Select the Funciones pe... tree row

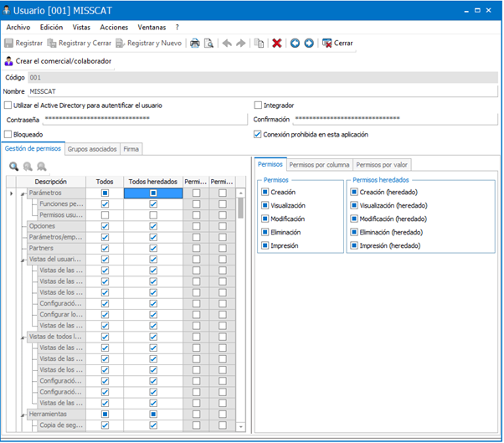coord(61,204)
